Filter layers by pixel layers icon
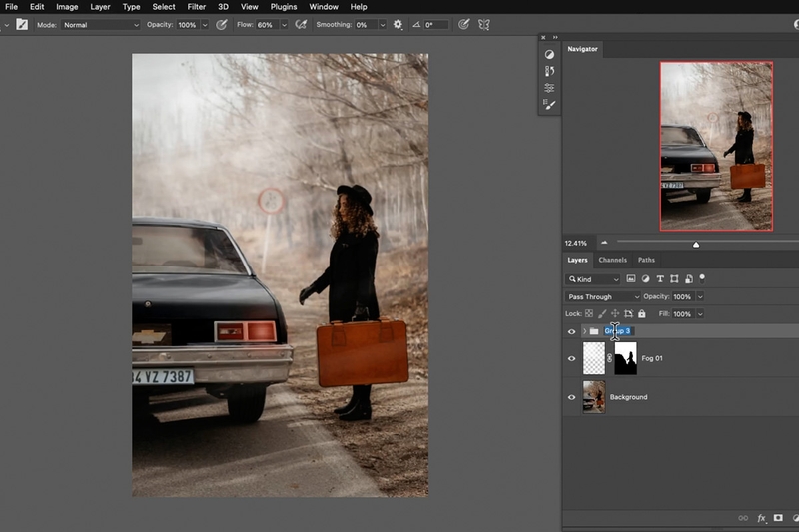This screenshot has height=532, width=799. coord(631,279)
